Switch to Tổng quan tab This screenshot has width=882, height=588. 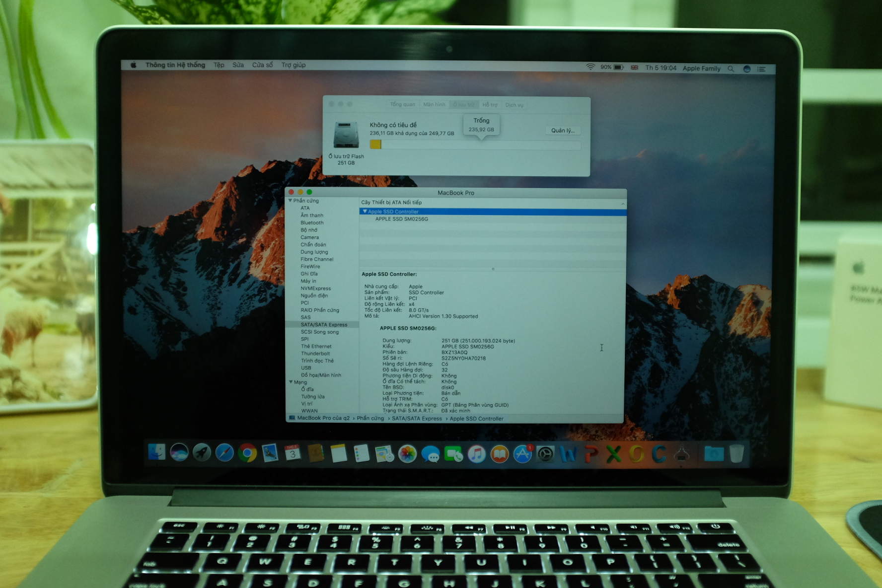(x=403, y=104)
